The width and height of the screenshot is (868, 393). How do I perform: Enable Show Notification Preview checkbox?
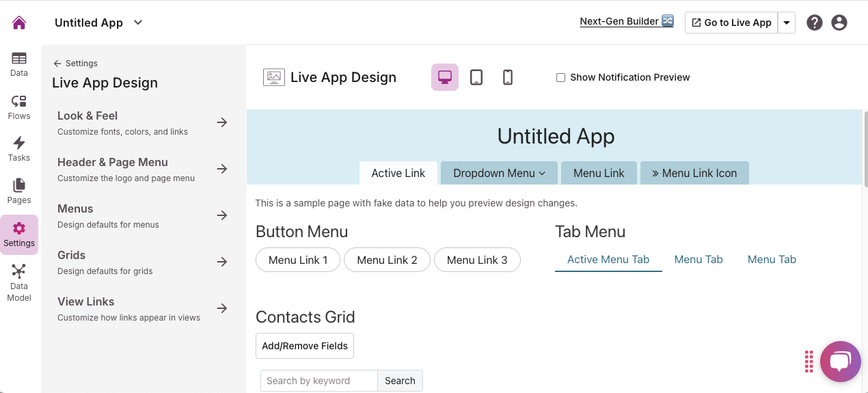[x=561, y=78]
